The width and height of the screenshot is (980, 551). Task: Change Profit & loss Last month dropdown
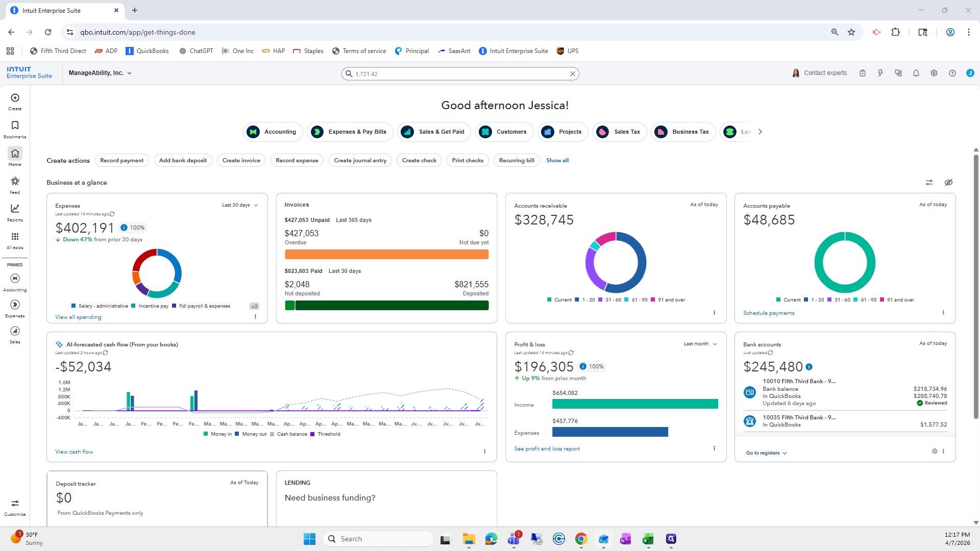700,344
